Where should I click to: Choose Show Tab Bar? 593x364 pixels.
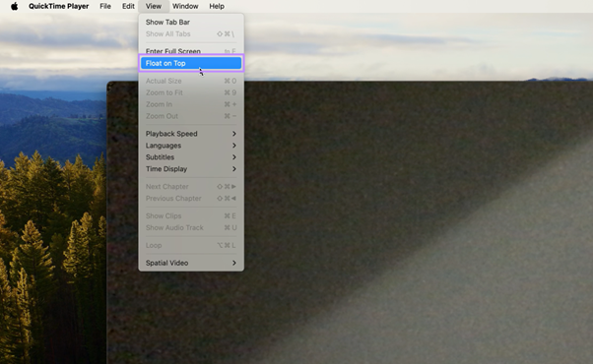191,22
